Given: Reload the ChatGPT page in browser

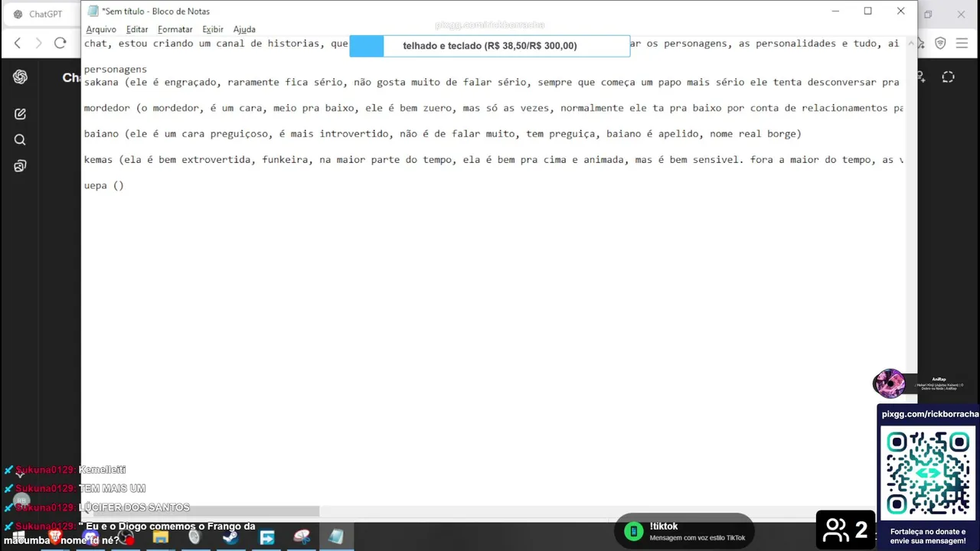Looking at the screenshot, I should tap(60, 43).
